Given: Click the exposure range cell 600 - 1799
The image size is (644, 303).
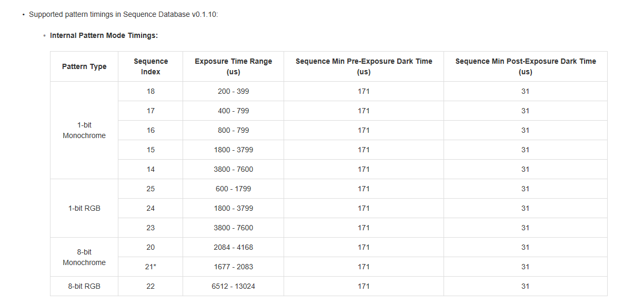Looking at the screenshot, I should (233, 189).
